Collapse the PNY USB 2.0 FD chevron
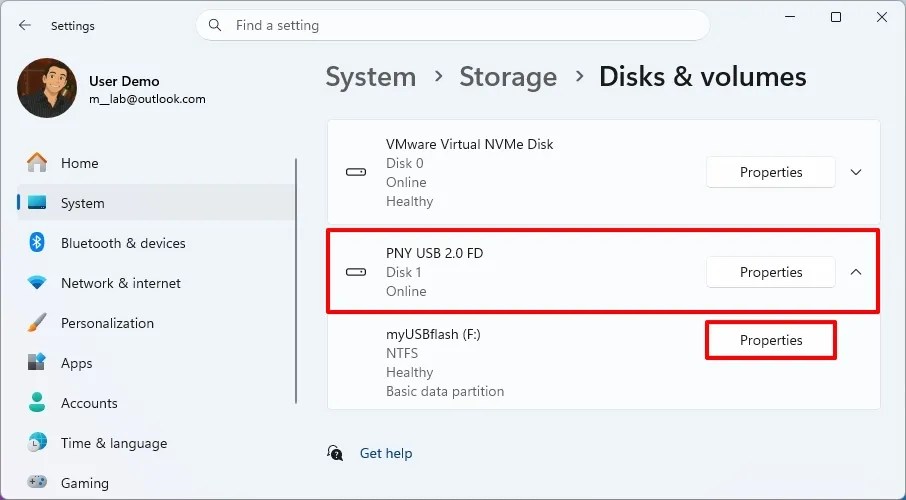 pyautogui.click(x=856, y=272)
